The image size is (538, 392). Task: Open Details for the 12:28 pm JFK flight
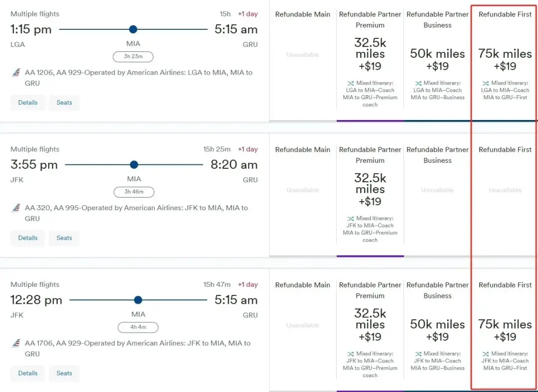pos(28,373)
